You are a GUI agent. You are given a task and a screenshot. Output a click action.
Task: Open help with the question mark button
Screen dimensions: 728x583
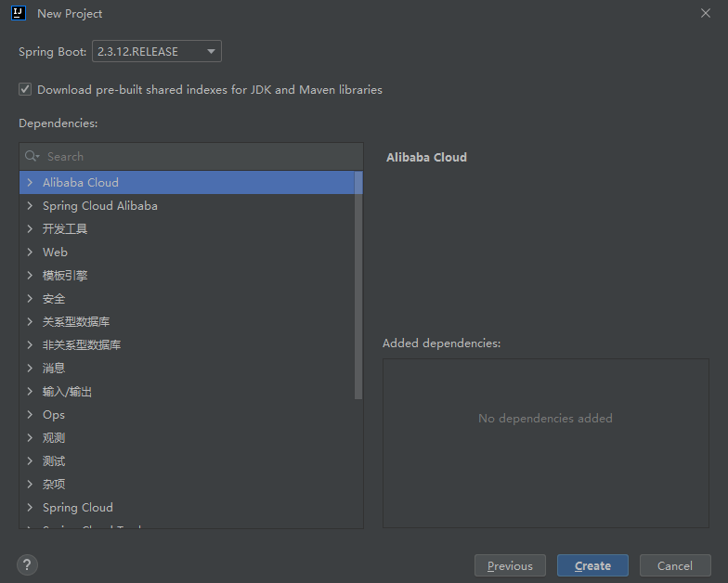[27, 564]
